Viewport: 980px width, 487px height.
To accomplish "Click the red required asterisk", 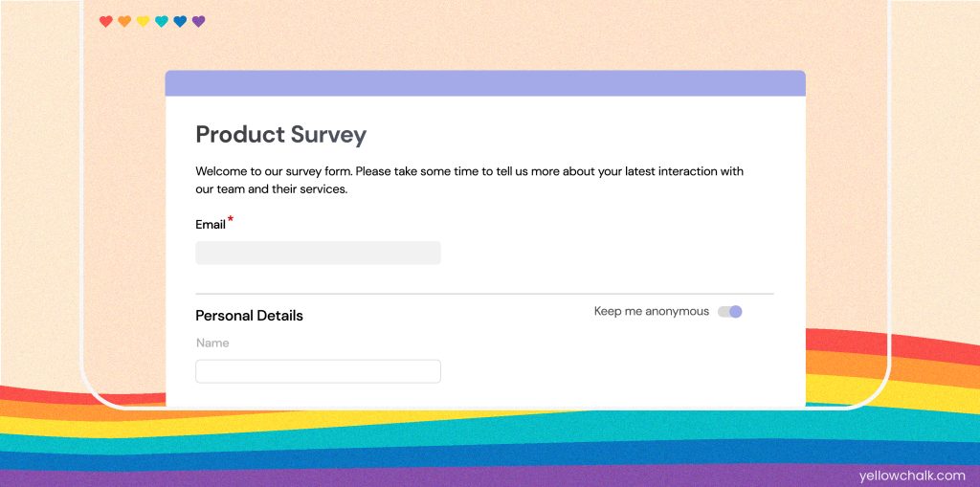I will [x=231, y=219].
